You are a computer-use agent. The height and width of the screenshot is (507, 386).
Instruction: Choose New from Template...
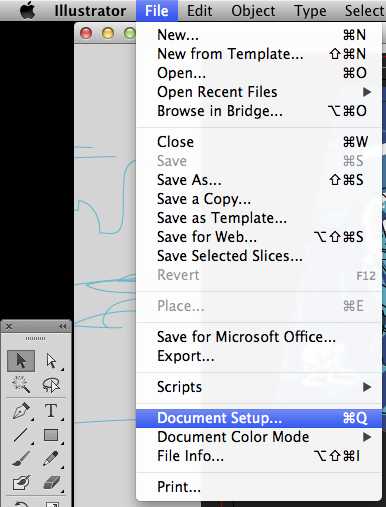click(x=259, y=54)
